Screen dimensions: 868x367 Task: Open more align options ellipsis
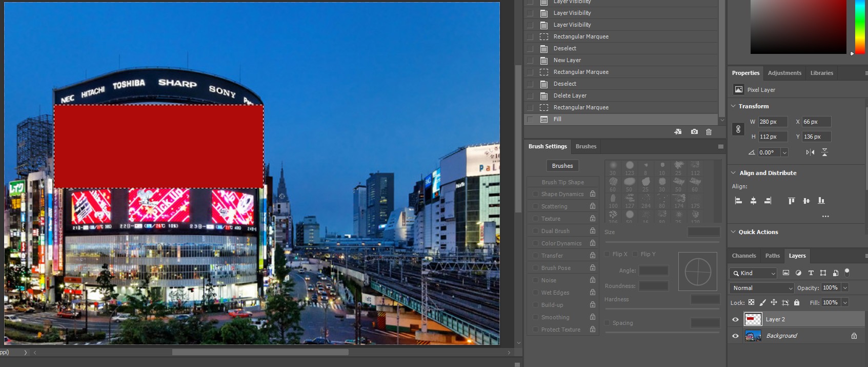pos(825,217)
